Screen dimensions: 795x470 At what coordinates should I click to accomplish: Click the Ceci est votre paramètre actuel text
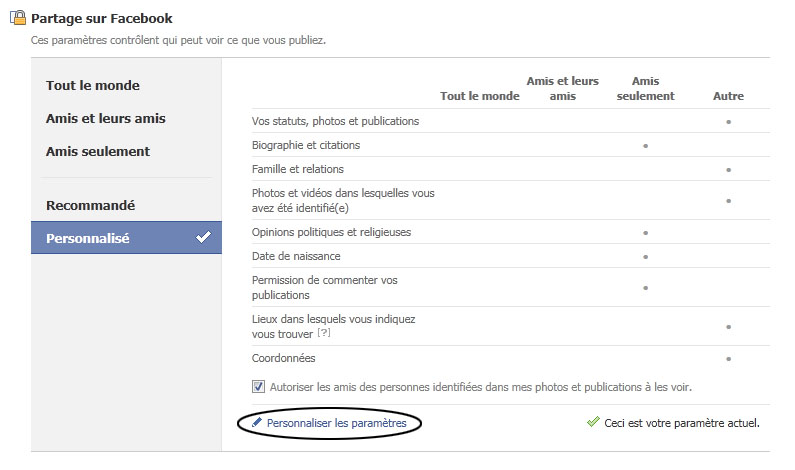682,423
